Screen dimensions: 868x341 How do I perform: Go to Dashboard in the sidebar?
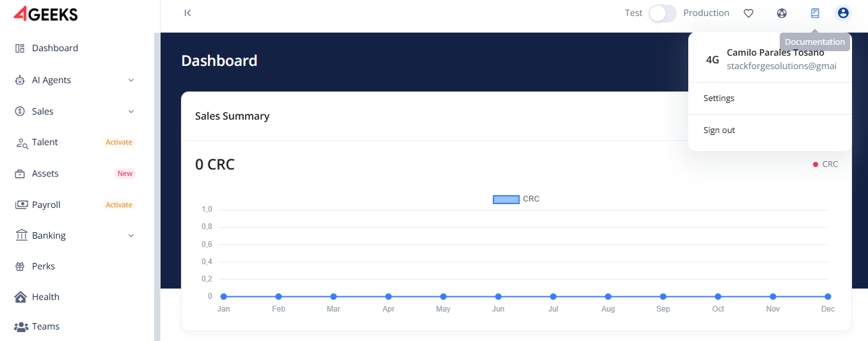(x=54, y=48)
